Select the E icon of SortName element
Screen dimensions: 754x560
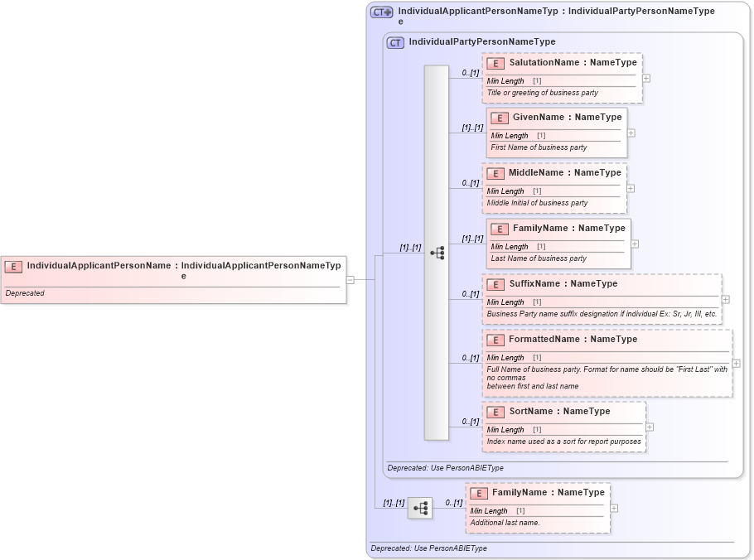coord(495,411)
